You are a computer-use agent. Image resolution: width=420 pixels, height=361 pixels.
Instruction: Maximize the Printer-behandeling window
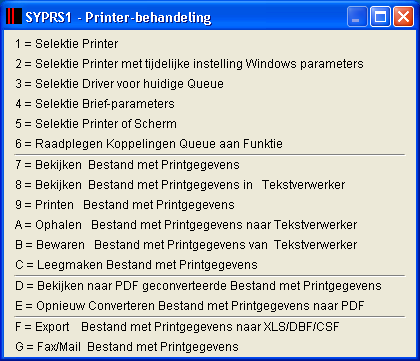coord(380,17)
